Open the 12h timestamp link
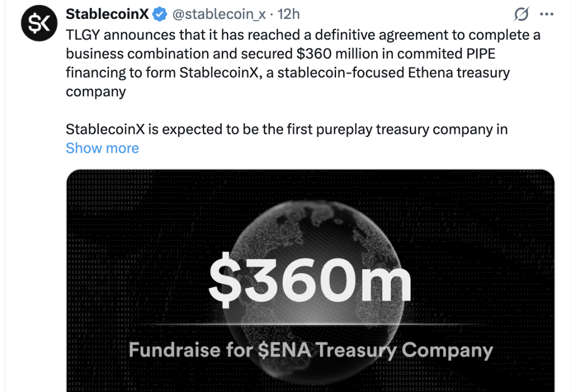Screen dimensions: 571x392 tap(288, 15)
